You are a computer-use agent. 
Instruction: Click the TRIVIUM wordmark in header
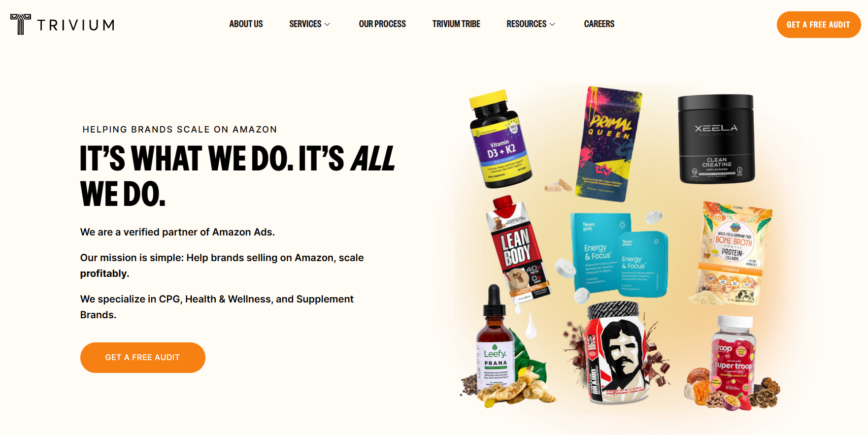pyautogui.click(x=76, y=25)
